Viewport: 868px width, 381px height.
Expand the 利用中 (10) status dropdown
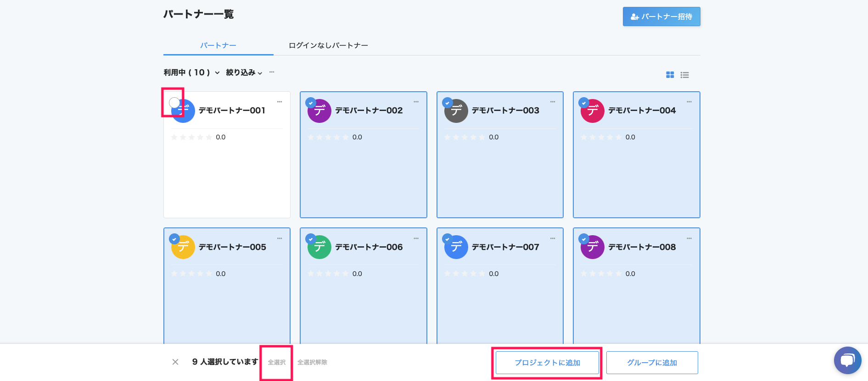tap(191, 72)
